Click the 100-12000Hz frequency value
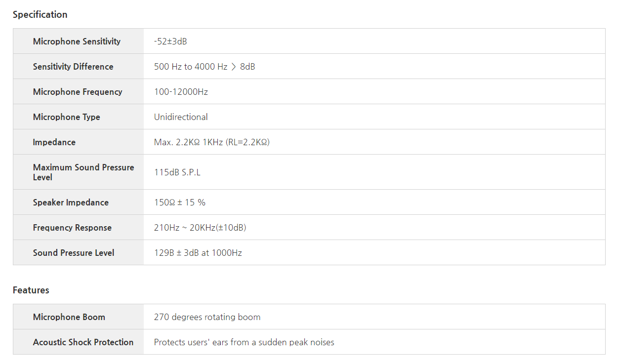617x364 pixels. click(181, 92)
